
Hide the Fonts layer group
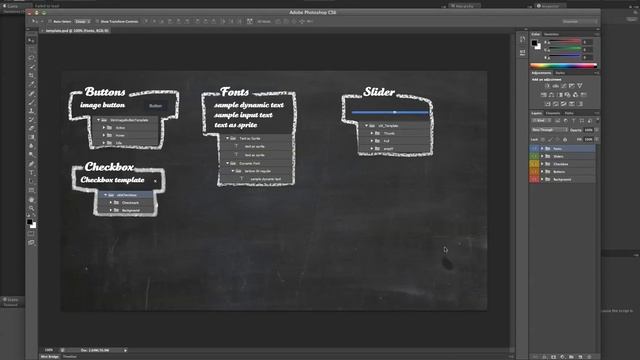coord(534,149)
